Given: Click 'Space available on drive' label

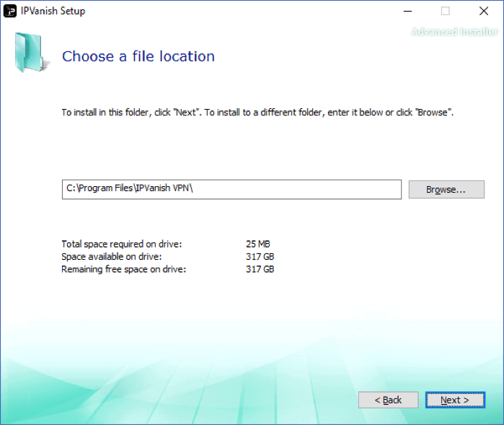Looking at the screenshot, I should (111, 256).
